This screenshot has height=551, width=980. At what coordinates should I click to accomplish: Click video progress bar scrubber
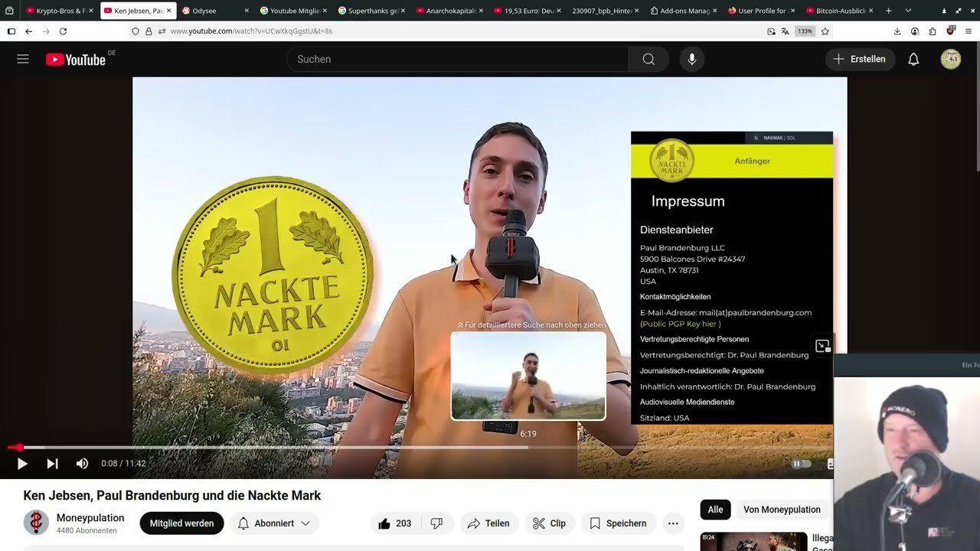(x=19, y=448)
